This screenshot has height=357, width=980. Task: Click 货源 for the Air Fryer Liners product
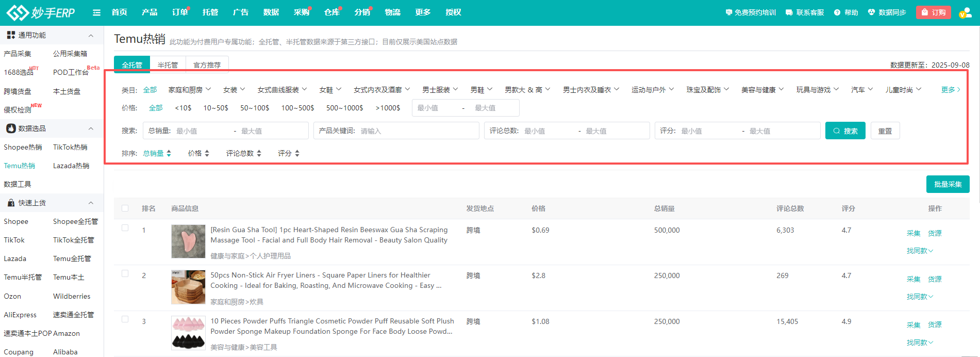(935, 279)
